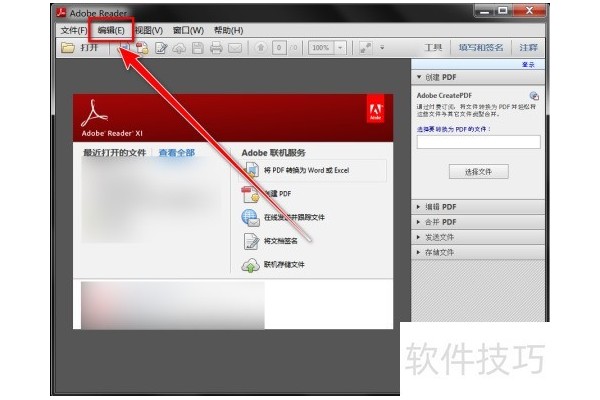Click the 在线发送并跟踪文件 link

coord(294,217)
